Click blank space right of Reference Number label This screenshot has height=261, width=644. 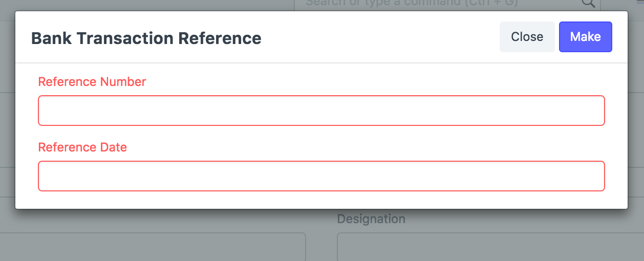pyautogui.click(x=358, y=82)
